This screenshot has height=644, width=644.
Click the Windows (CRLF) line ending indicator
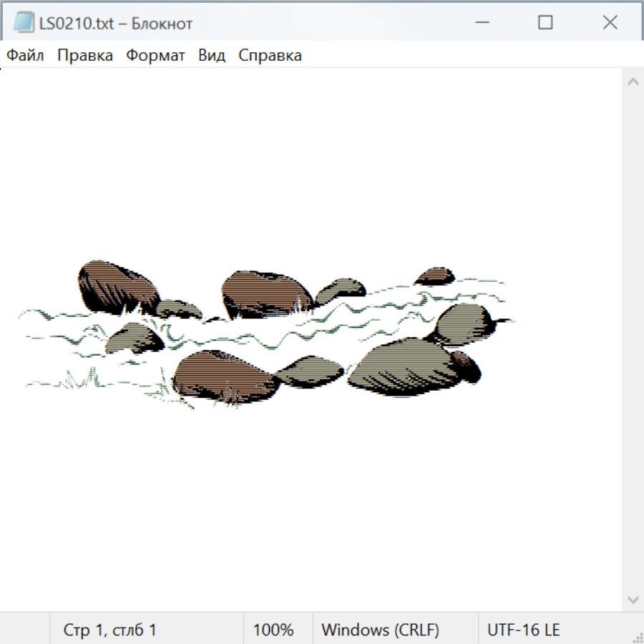[380, 630]
